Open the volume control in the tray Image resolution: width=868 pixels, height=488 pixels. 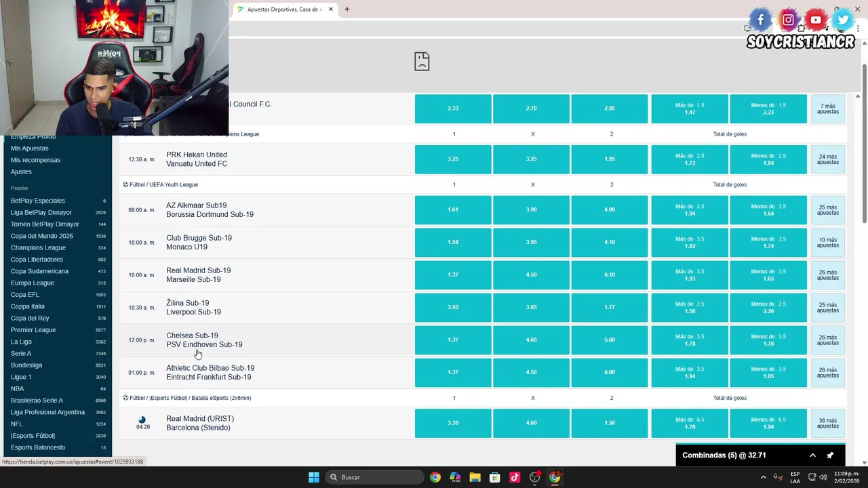click(x=823, y=477)
